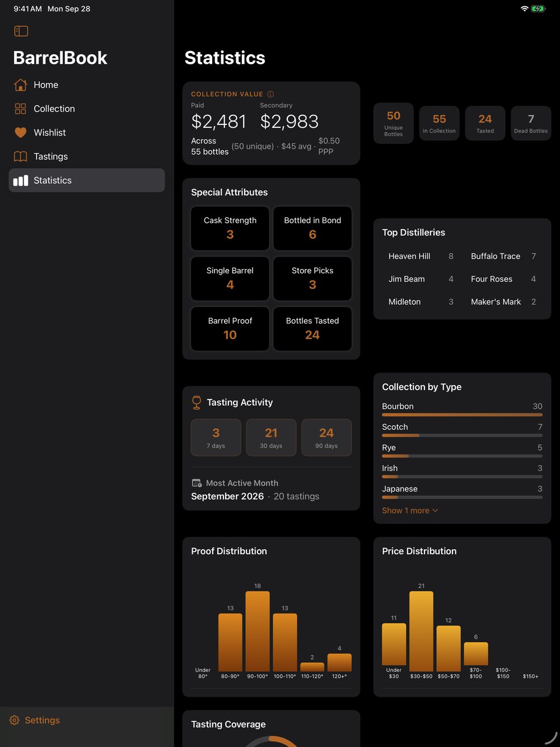Screen dimensions: 560x747
Task: Click the 80-90° proof bar
Action: coord(230,642)
